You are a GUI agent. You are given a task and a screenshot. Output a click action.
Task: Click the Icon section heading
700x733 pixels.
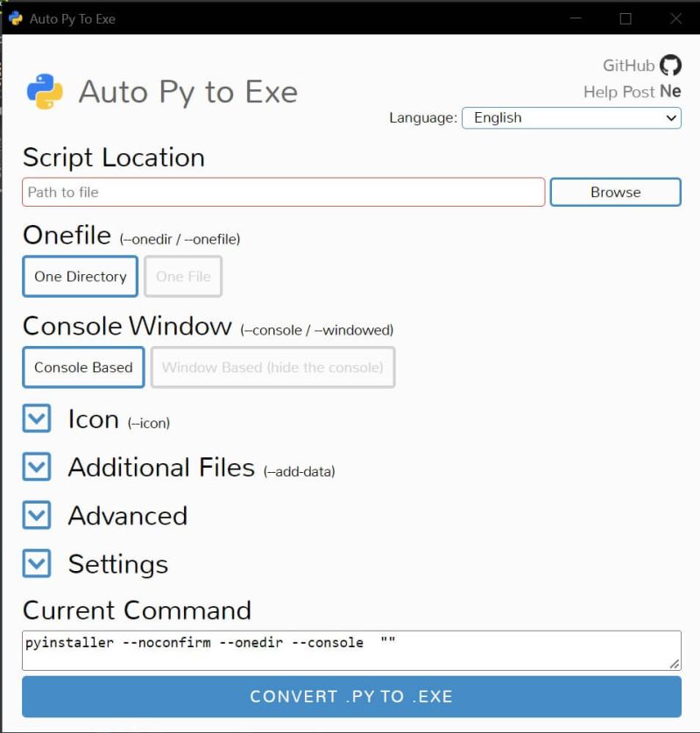click(93, 419)
